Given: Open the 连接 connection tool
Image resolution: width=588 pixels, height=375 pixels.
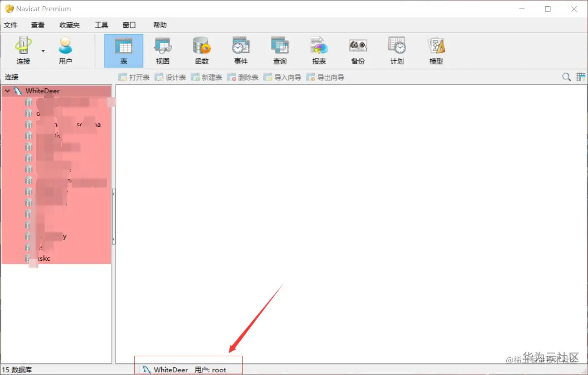Looking at the screenshot, I should (x=23, y=50).
